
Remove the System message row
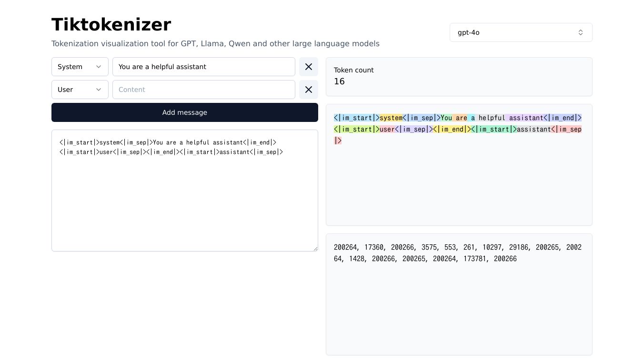309,67
